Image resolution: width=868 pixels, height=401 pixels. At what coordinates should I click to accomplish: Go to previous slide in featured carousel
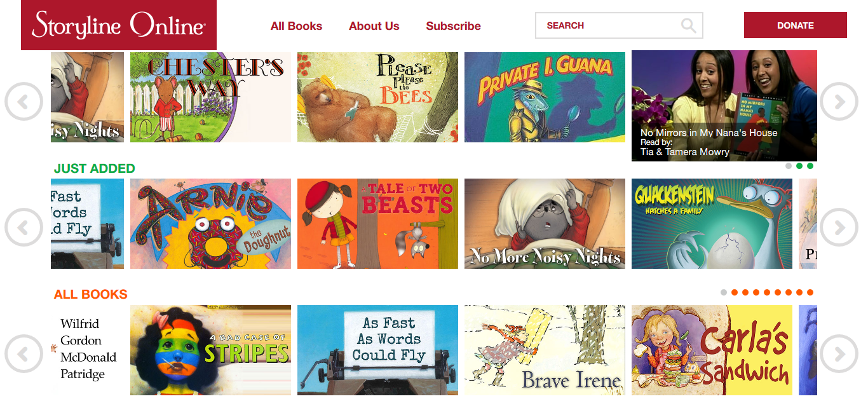point(24,101)
